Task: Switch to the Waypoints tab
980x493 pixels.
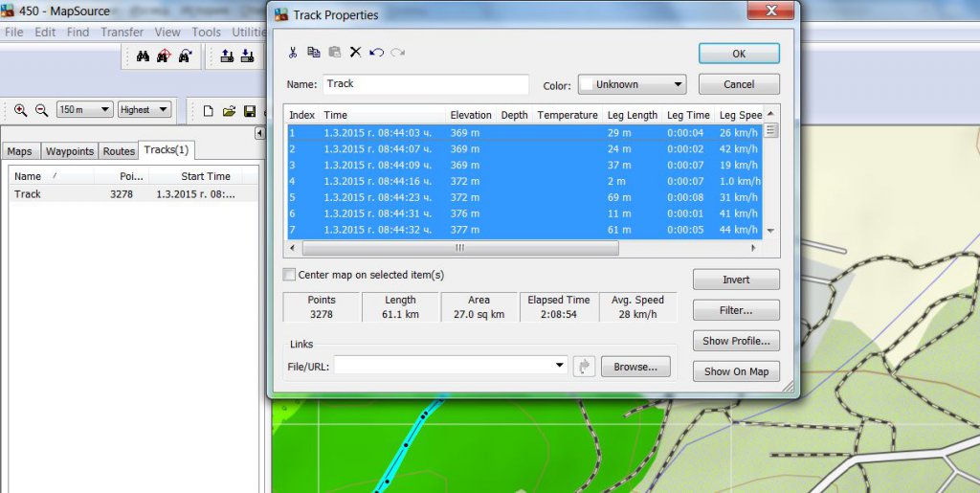Action: [x=70, y=151]
